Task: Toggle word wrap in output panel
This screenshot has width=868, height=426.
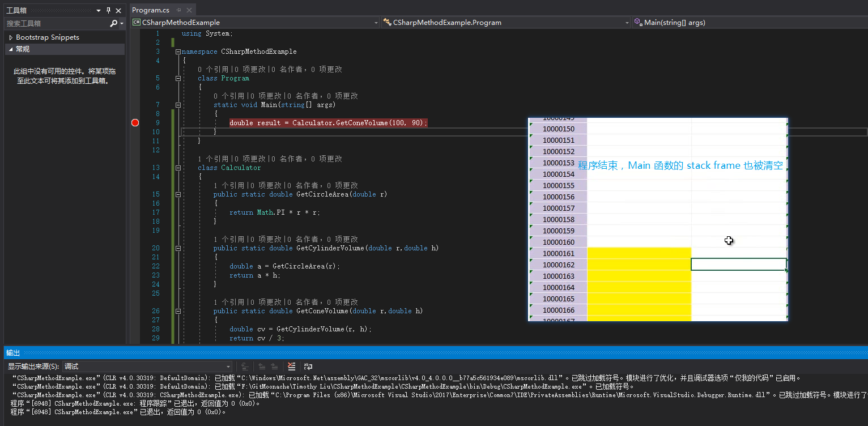Action: click(308, 367)
